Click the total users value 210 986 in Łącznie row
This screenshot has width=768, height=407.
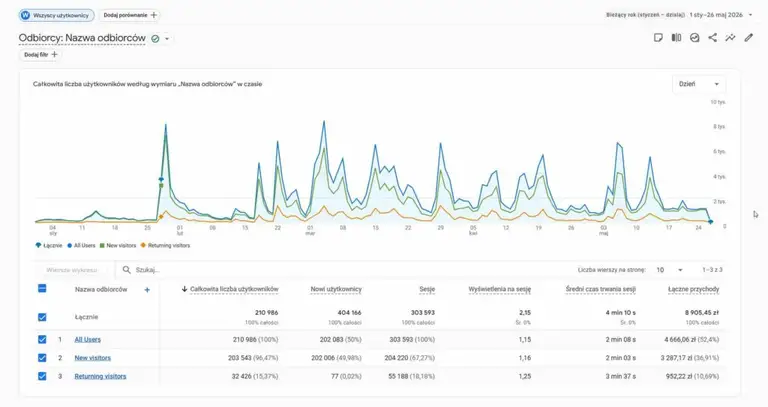point(266,312)
